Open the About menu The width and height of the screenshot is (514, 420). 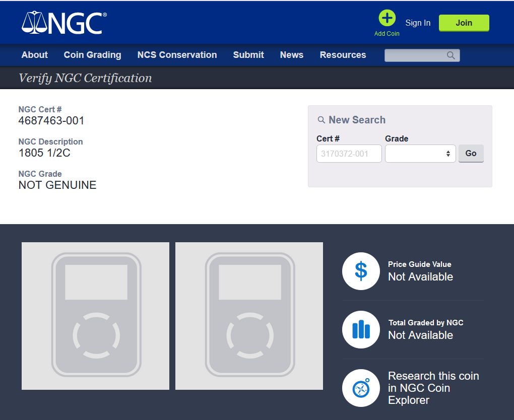34,55
